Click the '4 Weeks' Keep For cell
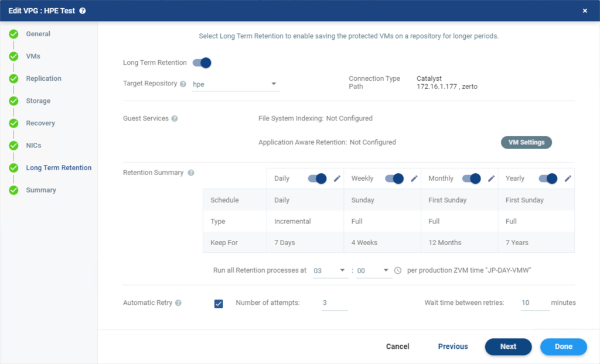This screenshot has width=600, height=364. click(383, 242)
